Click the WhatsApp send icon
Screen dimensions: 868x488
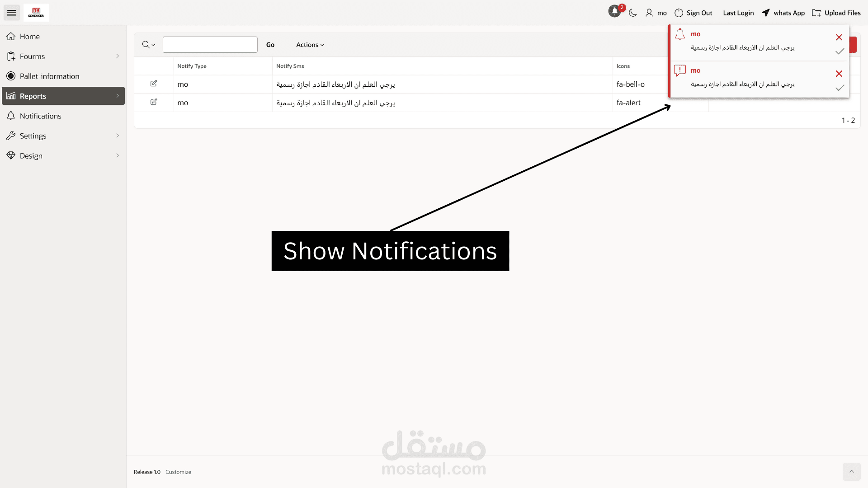[765, 13]
